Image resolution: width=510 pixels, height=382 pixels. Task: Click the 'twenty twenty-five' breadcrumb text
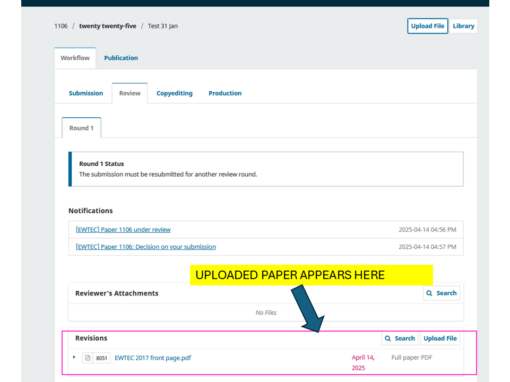[x=107, y=26]
